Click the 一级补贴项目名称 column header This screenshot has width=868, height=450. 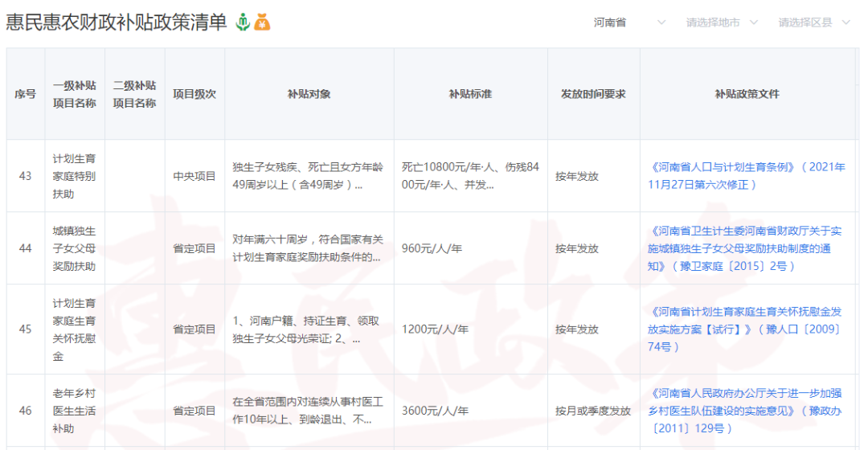[75, 94]
